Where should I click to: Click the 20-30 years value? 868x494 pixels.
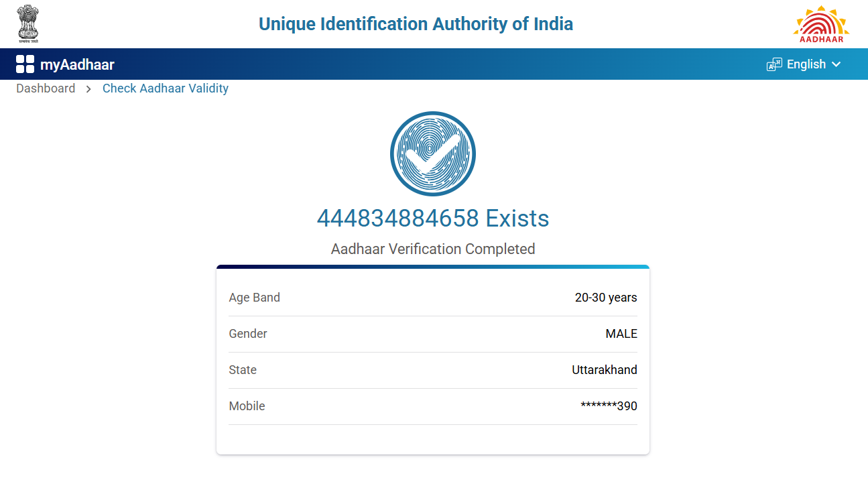[x=606, y=298]
